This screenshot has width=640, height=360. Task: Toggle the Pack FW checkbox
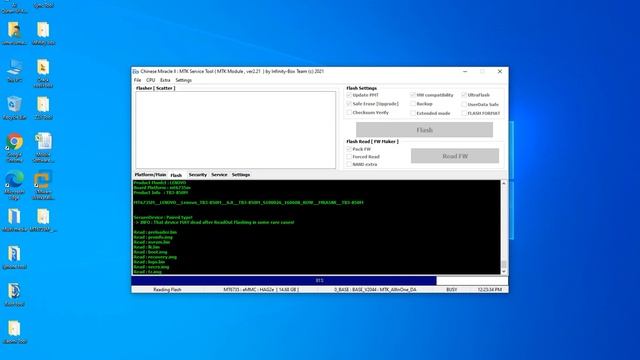(349, 149)
